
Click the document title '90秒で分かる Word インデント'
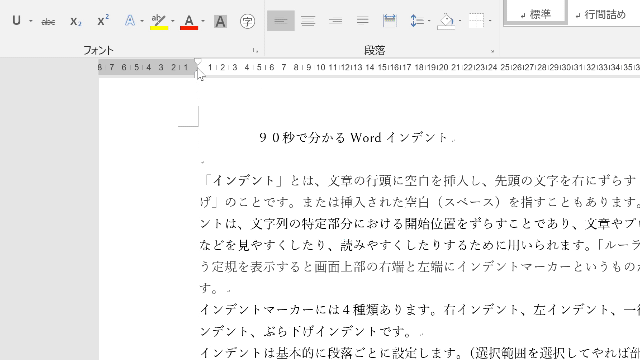pyautogui.click(x=354, y=138)
